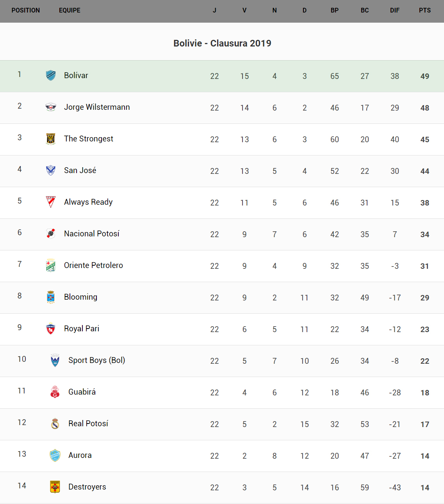Viewport: 444px width, 504px height.
Task: Click the Blooming club crest
Action: click(x=51, y=297)
